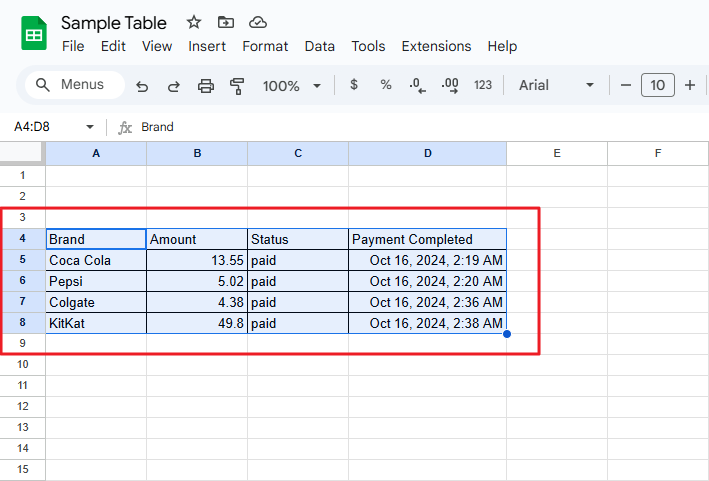The height and width of the screenshot is (481, 709).
Task: Open the Google Sheets home icon
Action: [34, 33]
